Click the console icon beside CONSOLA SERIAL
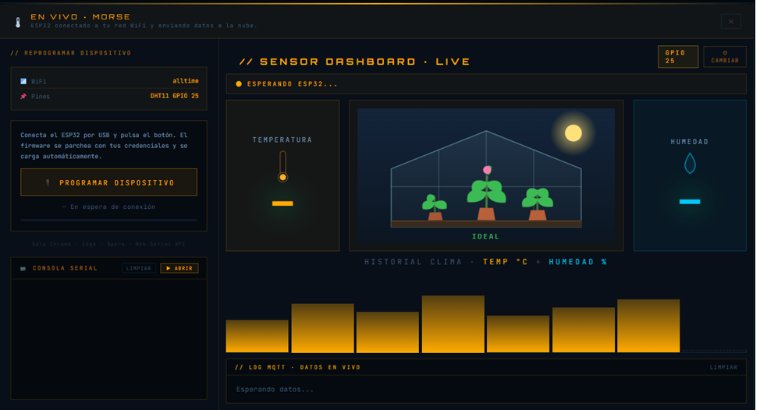Image resolution: width=760 pixels, height=410 pixels. point(23,268)
